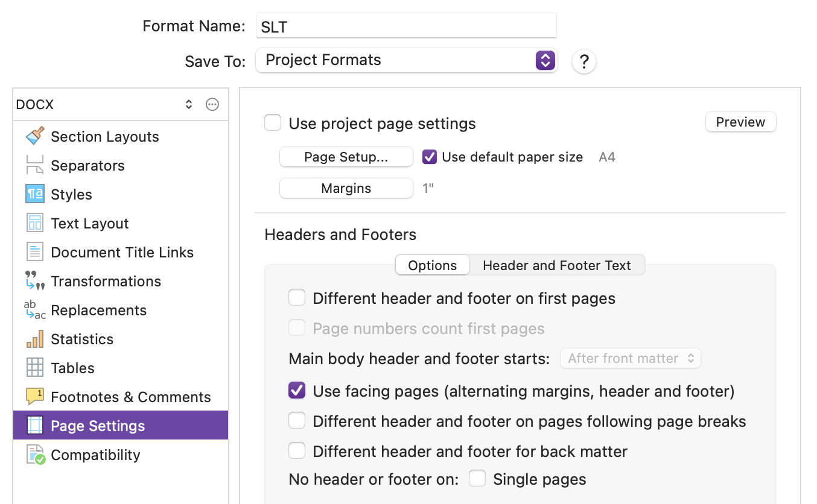Switch to Header and Footer Text tab

556,265
